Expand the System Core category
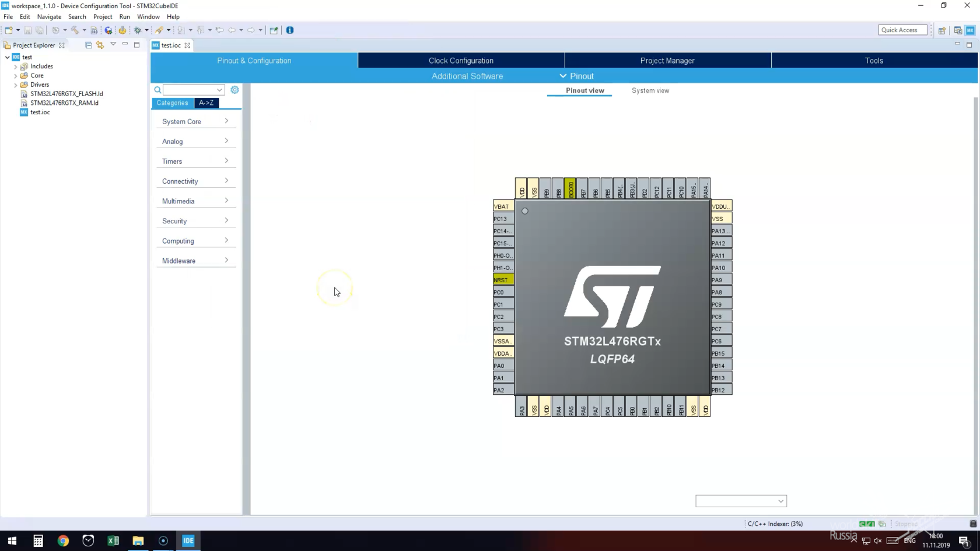This screenshot has height=551, width=980. pos(195,121)
